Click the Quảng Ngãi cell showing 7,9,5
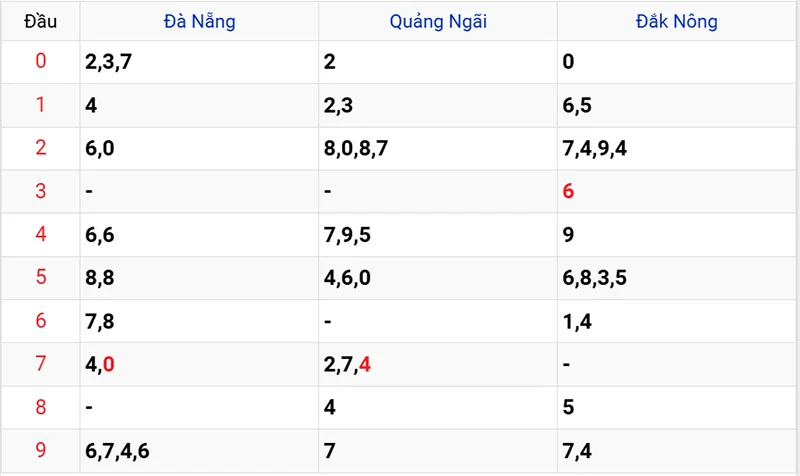The width and height of the screenshot is (800, 476). click(348, 235)
